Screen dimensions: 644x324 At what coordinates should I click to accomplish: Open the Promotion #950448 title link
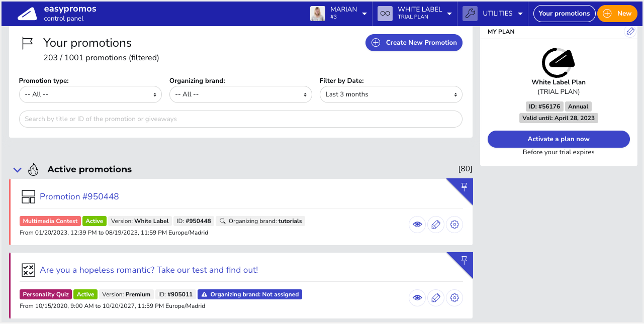(x=79, y=196)
